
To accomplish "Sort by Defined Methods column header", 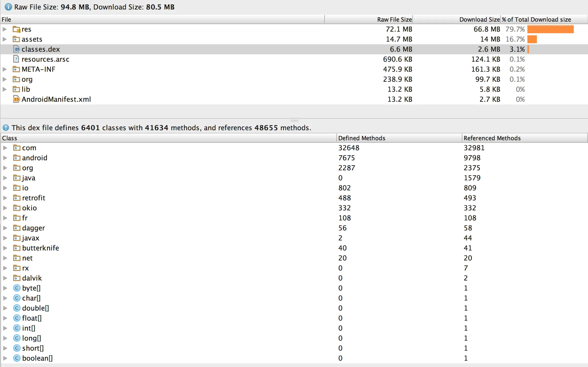I will click(361, 138).
